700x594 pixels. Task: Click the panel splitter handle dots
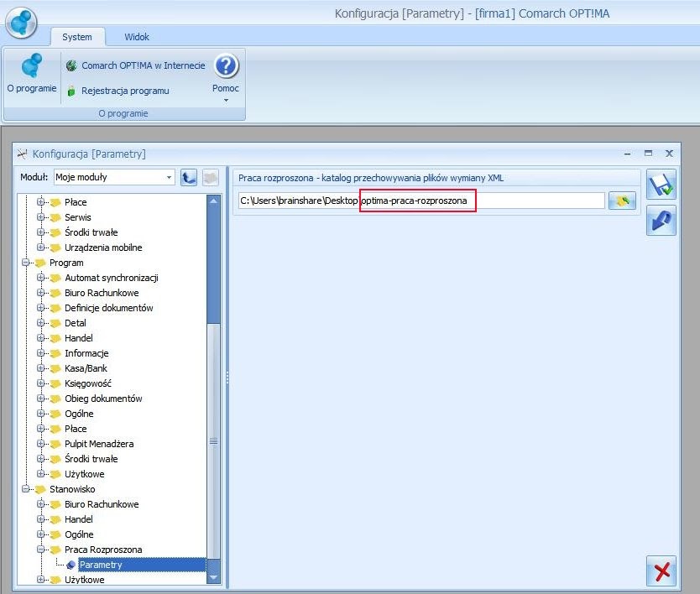[227, 378]
